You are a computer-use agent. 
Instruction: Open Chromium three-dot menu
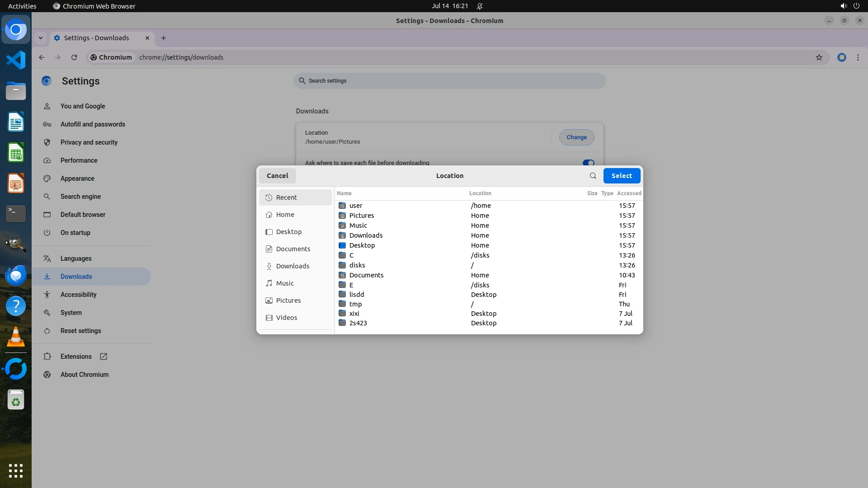[x=858, y=57]
